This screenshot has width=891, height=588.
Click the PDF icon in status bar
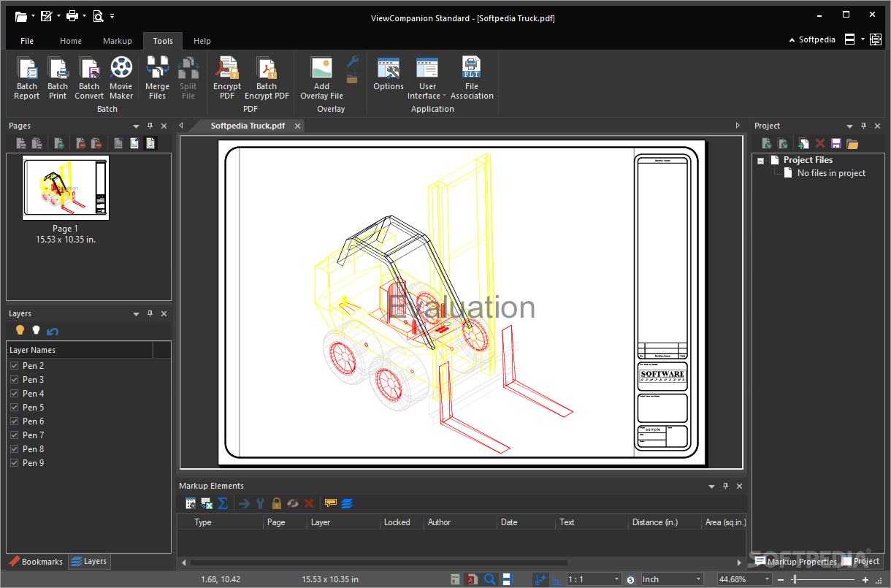[x=473, y=579]
